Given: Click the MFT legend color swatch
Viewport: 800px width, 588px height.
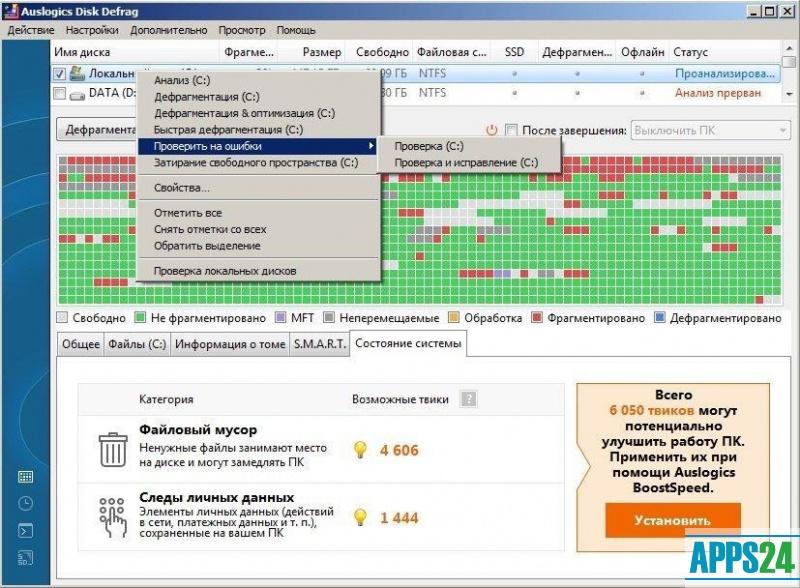Looking at the screenshot, I should pyautogui.click(x=280, y=317).
